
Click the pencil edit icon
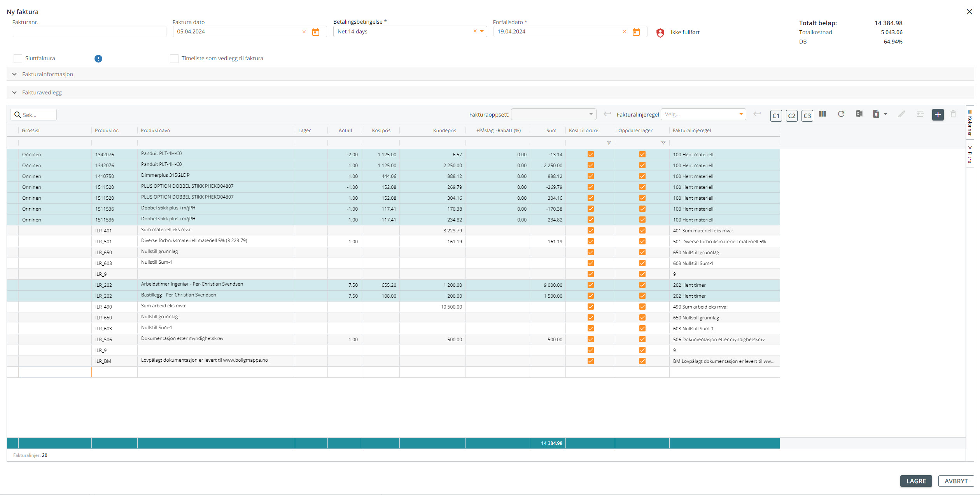click(902, 114)
